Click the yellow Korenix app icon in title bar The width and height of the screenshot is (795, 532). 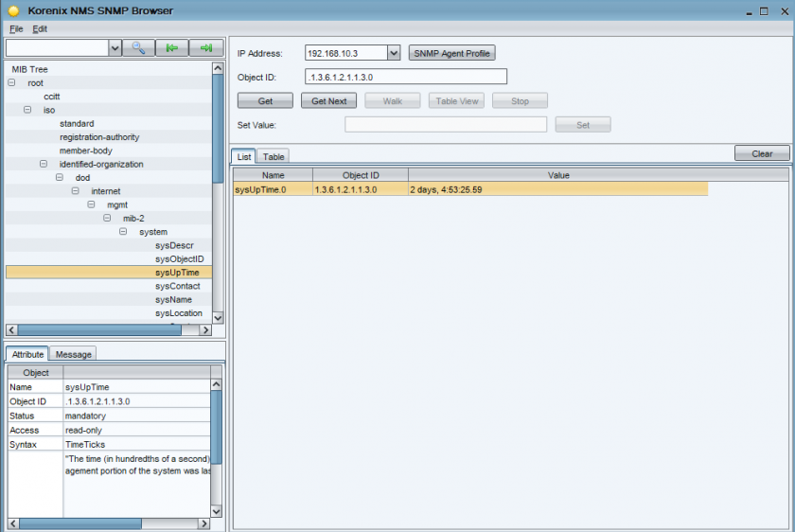[13, 10]
